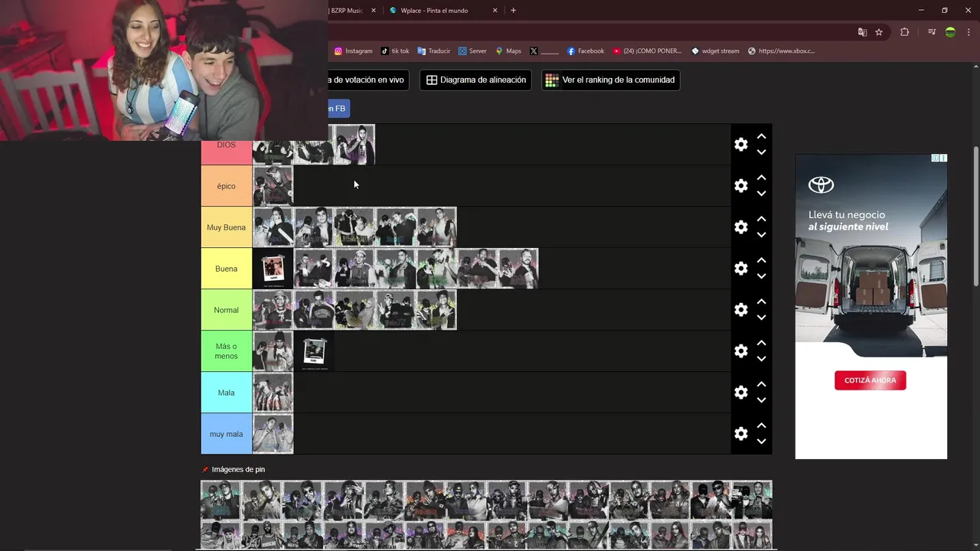This screenshot has height=551, width=980.
Task: Move the Mala tier row up
Action: point(761,384)
